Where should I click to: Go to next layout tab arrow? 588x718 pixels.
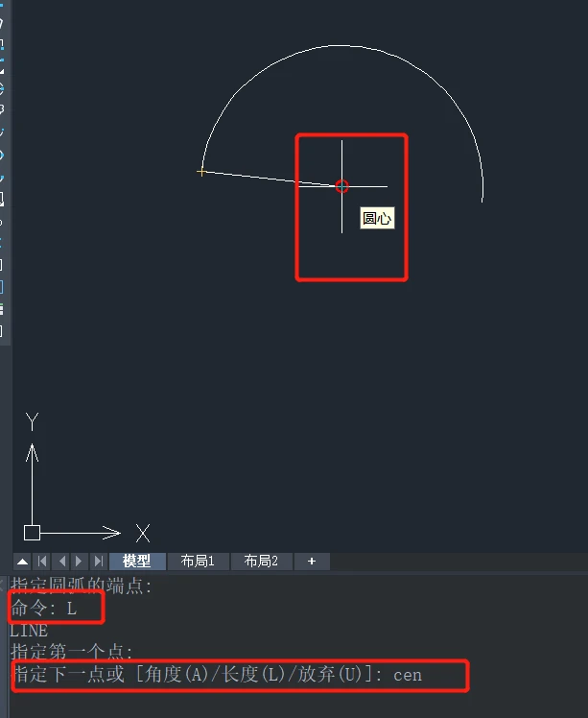click(79, 562)
